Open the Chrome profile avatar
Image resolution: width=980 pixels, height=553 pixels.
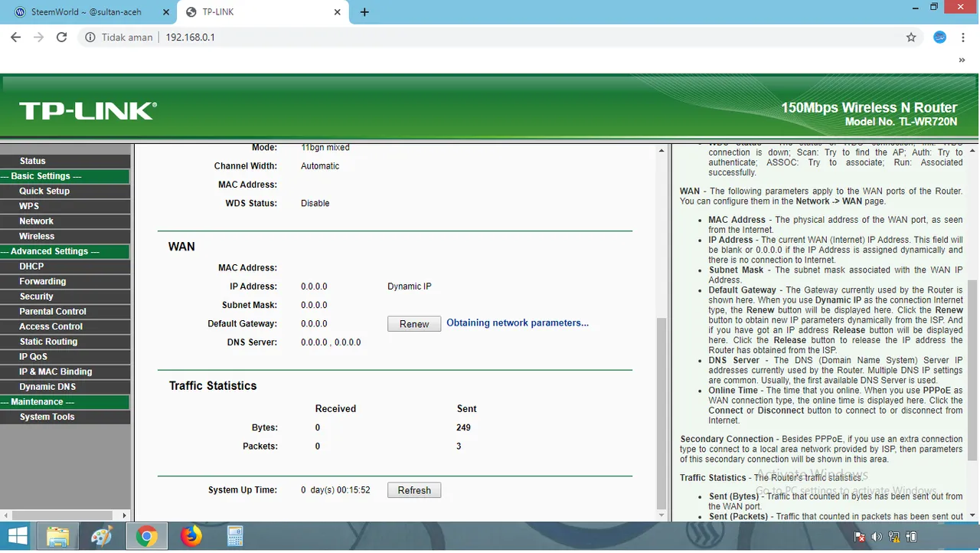tap(940, 37)
